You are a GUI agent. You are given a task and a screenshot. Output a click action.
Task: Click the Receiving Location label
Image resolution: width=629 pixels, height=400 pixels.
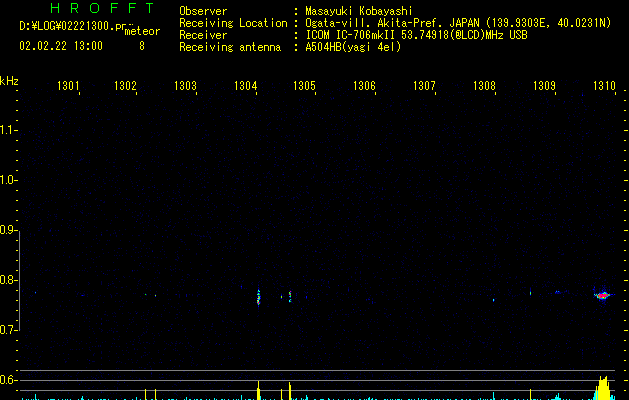click(x=233, y=23)
